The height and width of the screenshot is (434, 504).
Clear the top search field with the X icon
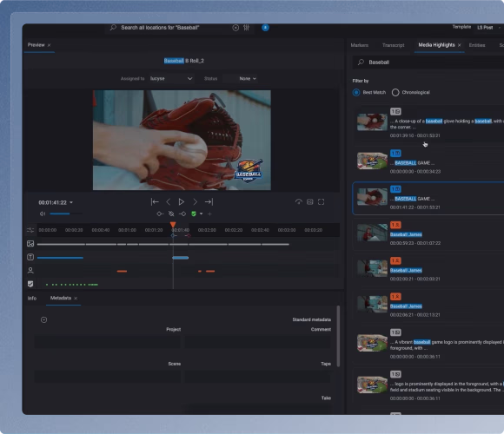coord(235,28)
